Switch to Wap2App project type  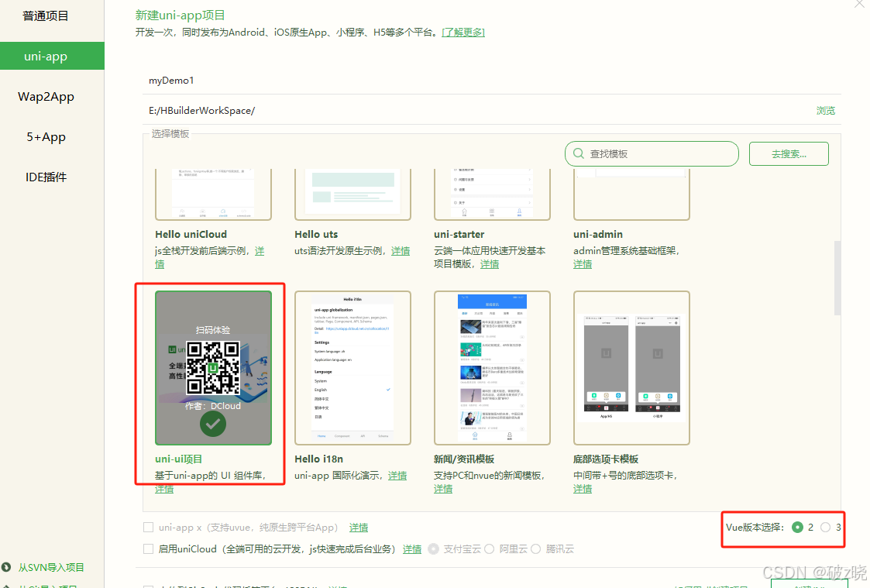tap(46, 97)
